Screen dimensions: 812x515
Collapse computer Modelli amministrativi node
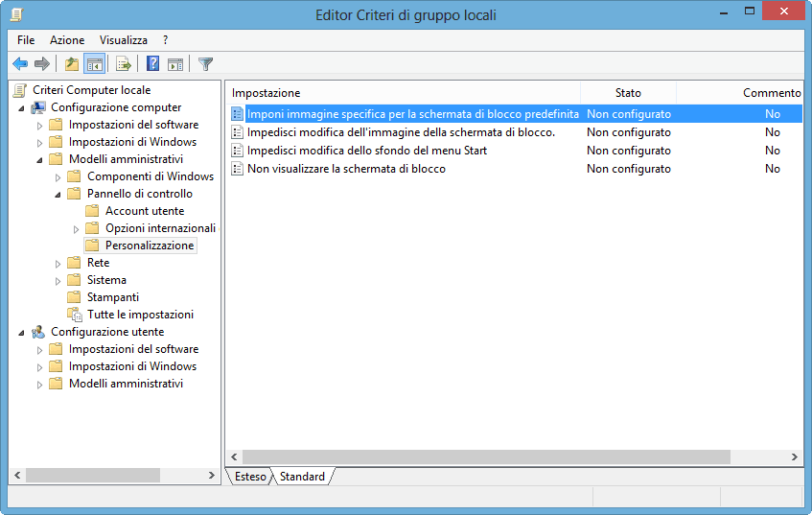pos(40,160)
